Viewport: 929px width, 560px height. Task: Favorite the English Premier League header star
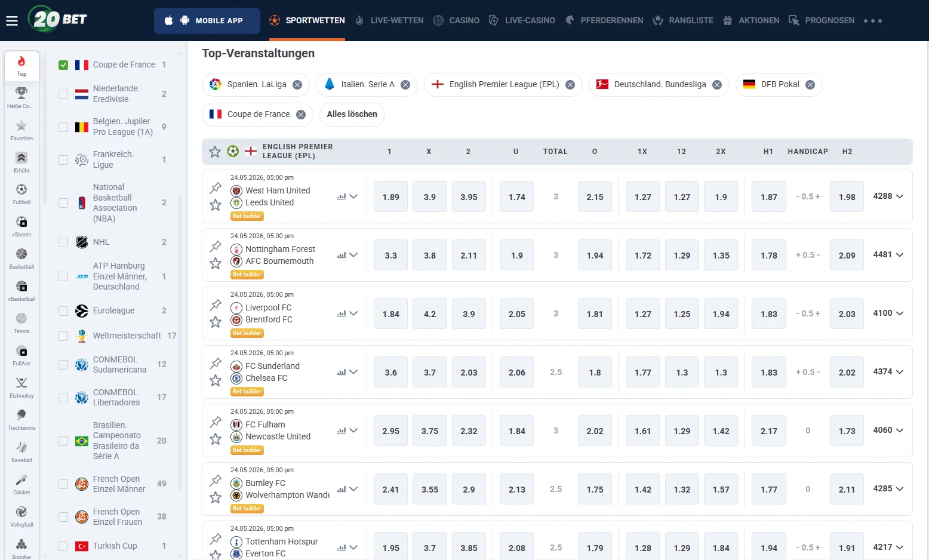click(215, 152)
